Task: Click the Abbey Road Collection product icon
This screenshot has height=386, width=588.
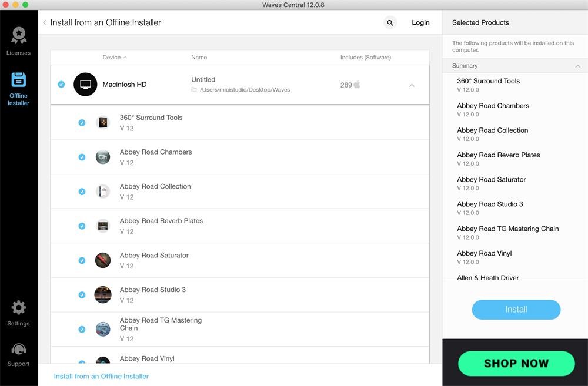Action: click(x=103, y=192)
